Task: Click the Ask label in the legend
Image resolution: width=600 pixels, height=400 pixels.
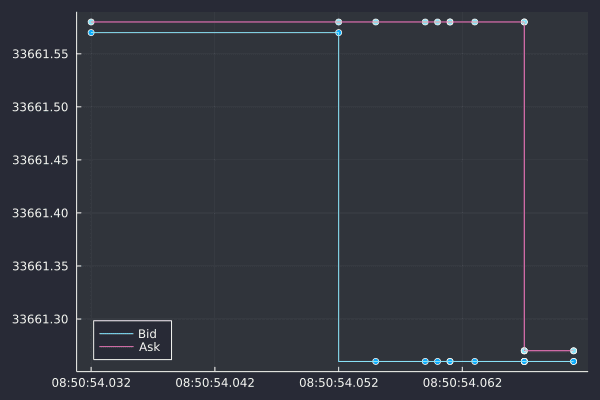Action: coord(149,347)
